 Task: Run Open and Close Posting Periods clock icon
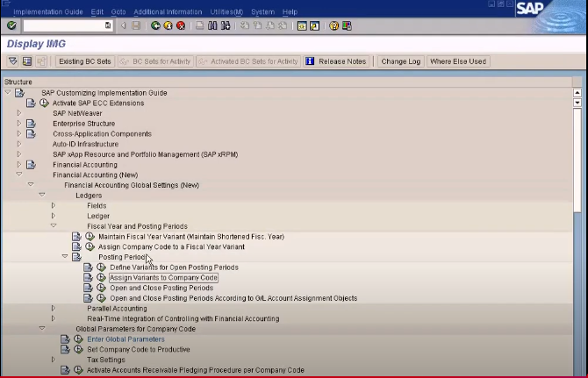(101, 288)
